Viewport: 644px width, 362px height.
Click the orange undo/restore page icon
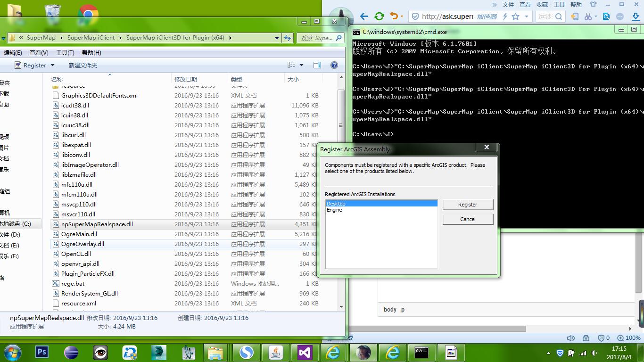pos(394,16)
